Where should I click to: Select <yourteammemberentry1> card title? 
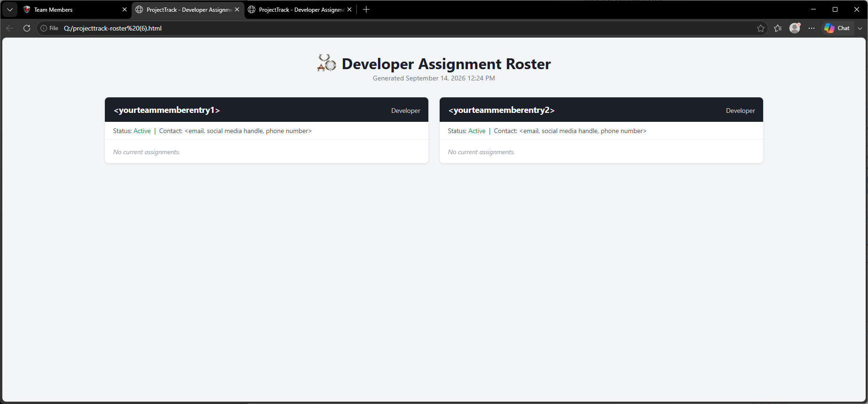pos(167,110)
